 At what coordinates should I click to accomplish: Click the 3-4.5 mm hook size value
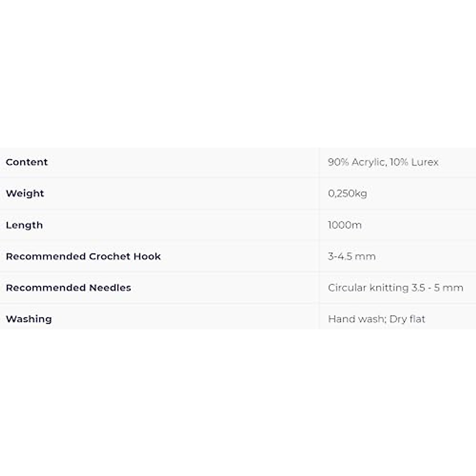(x=351, y=256)
